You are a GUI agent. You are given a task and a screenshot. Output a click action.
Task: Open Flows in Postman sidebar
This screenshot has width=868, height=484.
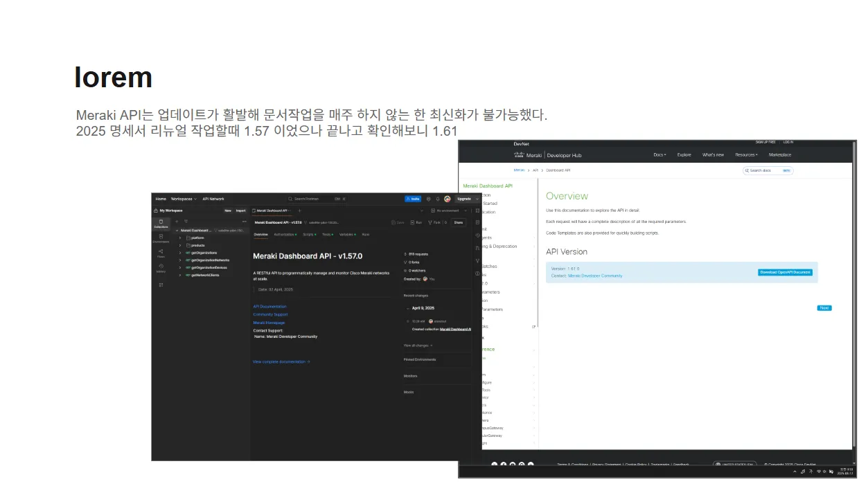coord(161,253)
